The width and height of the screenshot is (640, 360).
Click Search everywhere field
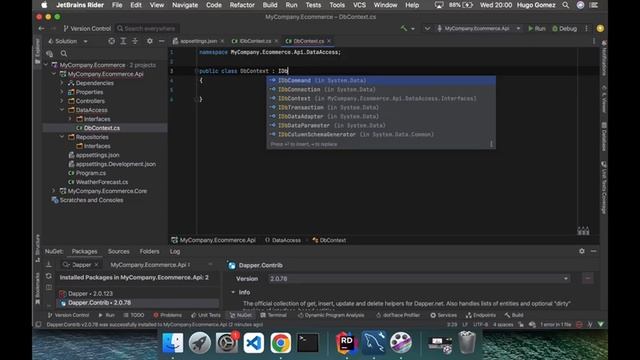click(146, 29)
